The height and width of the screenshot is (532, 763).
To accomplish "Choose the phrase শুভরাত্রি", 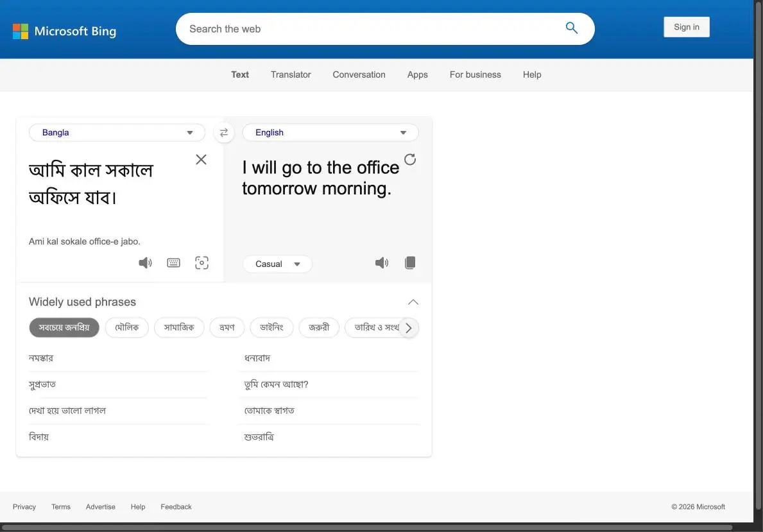I will [x=259, y=437].
